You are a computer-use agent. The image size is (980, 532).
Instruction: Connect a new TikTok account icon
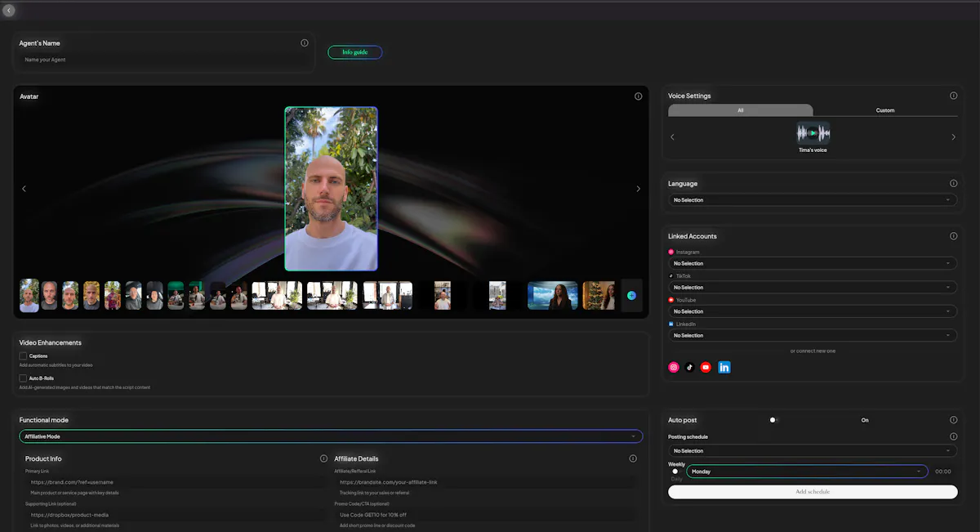(690, 367)
